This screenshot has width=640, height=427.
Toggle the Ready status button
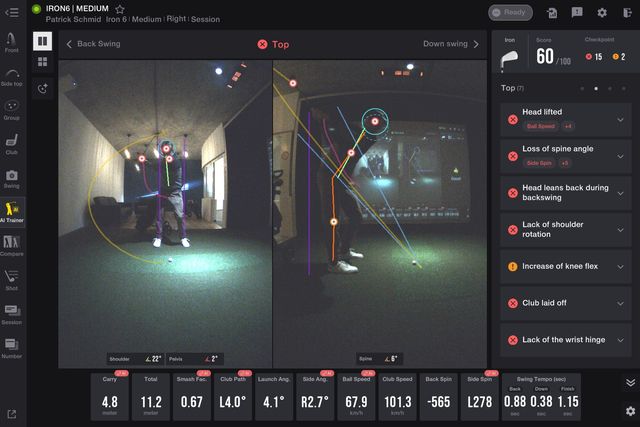(x=510, y=13)
